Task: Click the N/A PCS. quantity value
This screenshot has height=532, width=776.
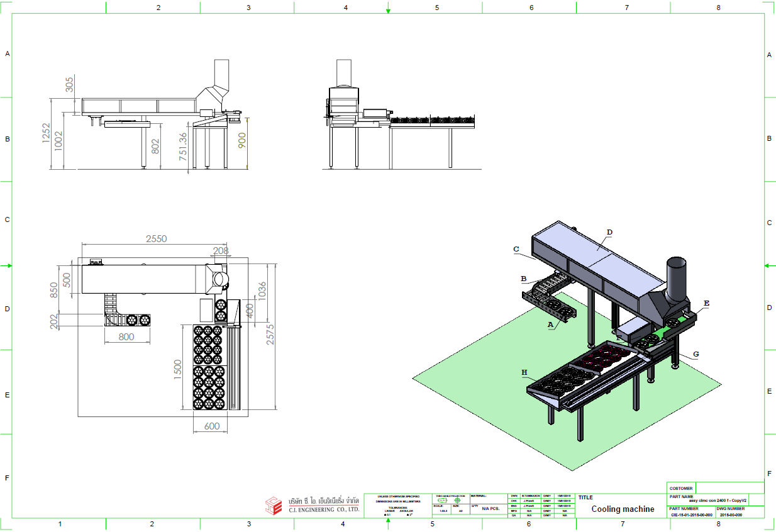Action: tap(491, 507)
